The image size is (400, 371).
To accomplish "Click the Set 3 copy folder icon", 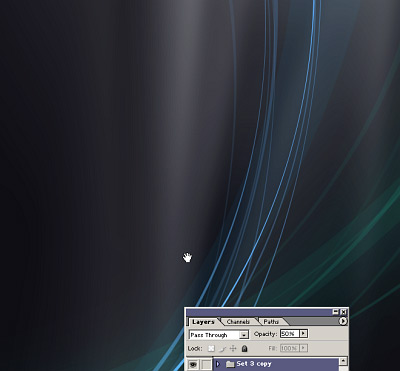I will pyautogui.click(x=230, y=364).
